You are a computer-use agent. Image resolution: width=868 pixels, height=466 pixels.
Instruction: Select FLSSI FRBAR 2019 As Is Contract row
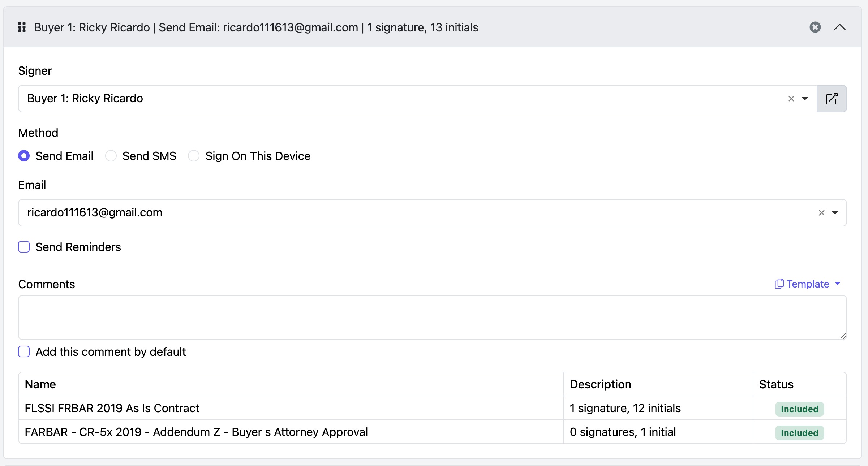(112, 408)
